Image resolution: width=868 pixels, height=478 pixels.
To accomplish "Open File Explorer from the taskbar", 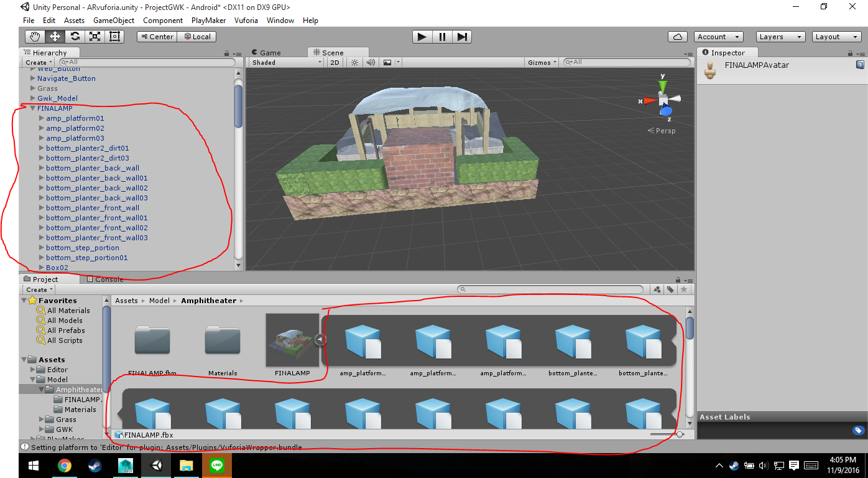I will [187, 465].
